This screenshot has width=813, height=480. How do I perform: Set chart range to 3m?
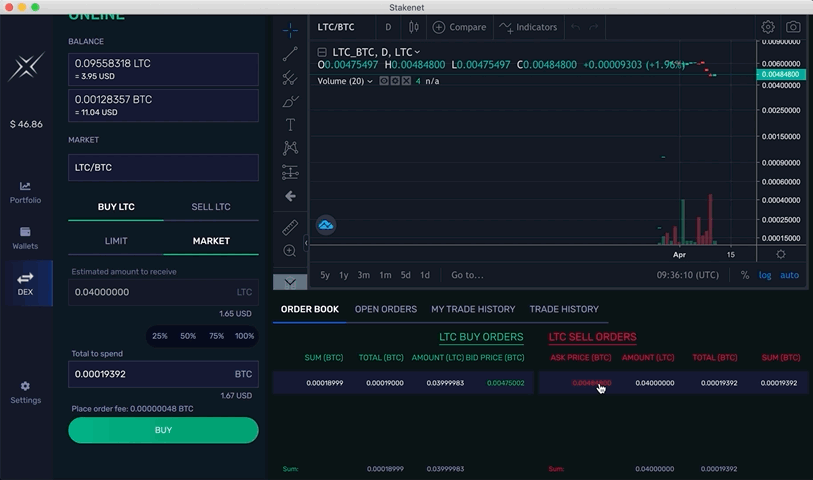363,275
